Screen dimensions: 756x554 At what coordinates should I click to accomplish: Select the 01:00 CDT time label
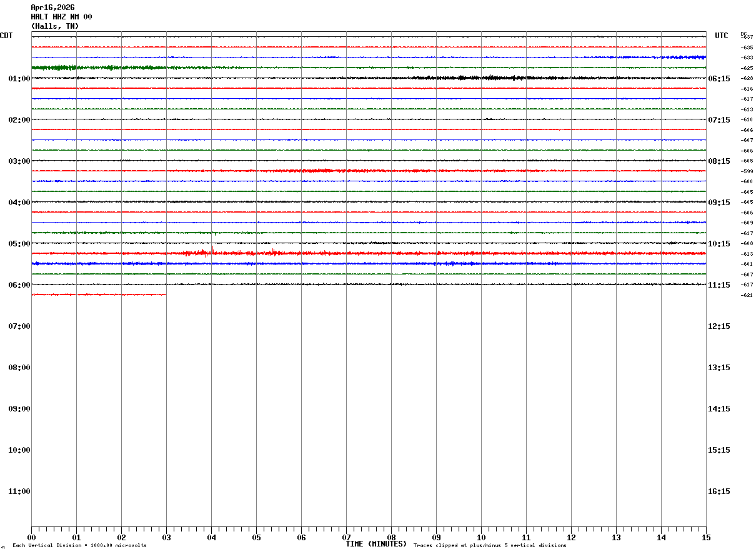(19, 79)
